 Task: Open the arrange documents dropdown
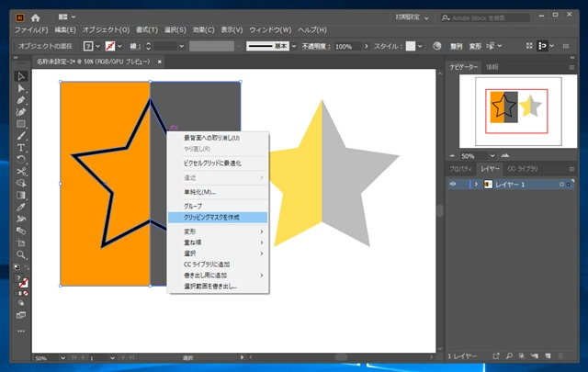[67, 17]
